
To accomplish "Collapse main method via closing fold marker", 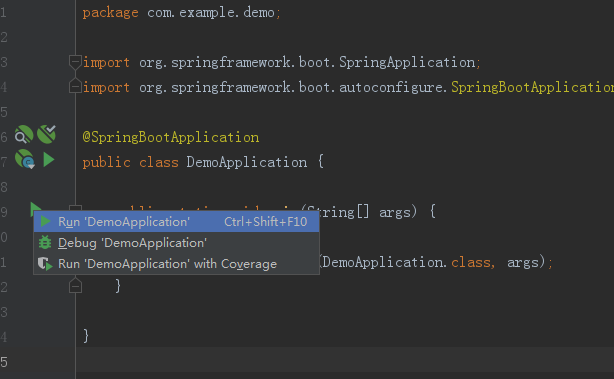I will click(75, 285).
